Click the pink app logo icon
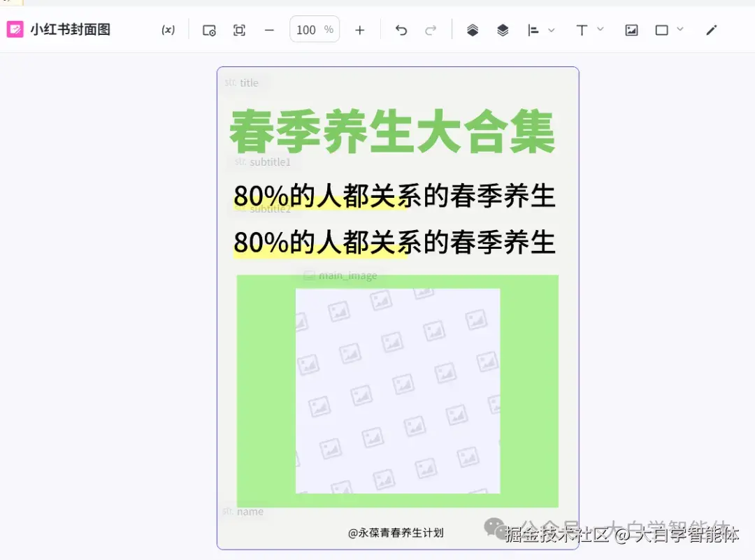The image size is (755, 560). [15, 29]
